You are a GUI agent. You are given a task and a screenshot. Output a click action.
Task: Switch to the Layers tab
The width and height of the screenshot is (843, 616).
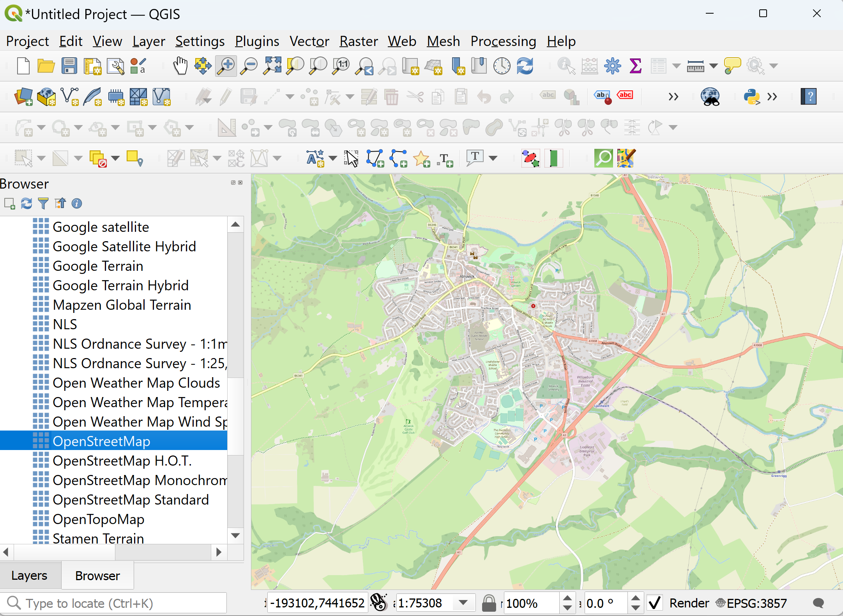(x=30, y=575)
